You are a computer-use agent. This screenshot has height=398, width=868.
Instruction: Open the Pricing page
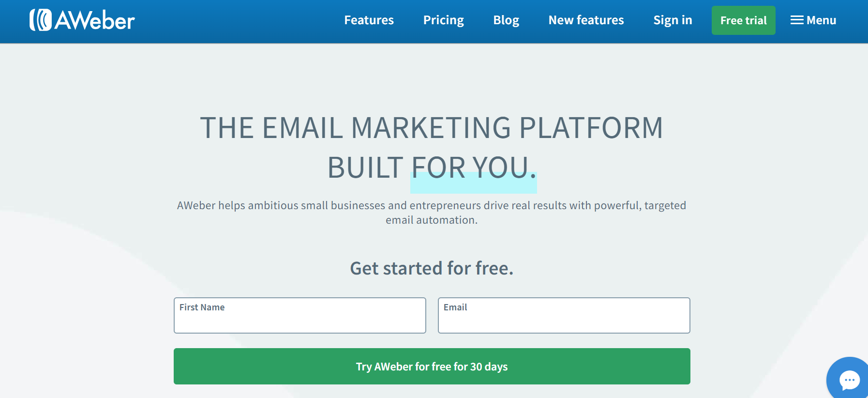coord(443,20)
